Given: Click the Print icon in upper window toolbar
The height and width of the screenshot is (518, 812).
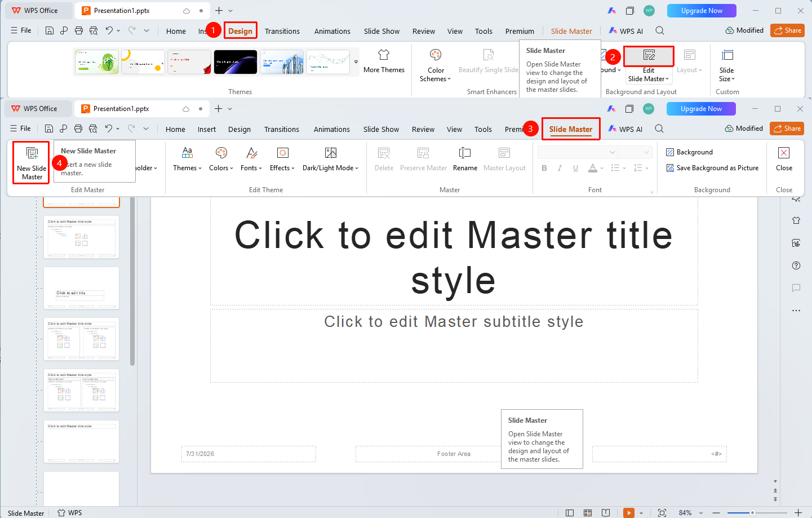Looking at the screenshot, I should point(79,30).
